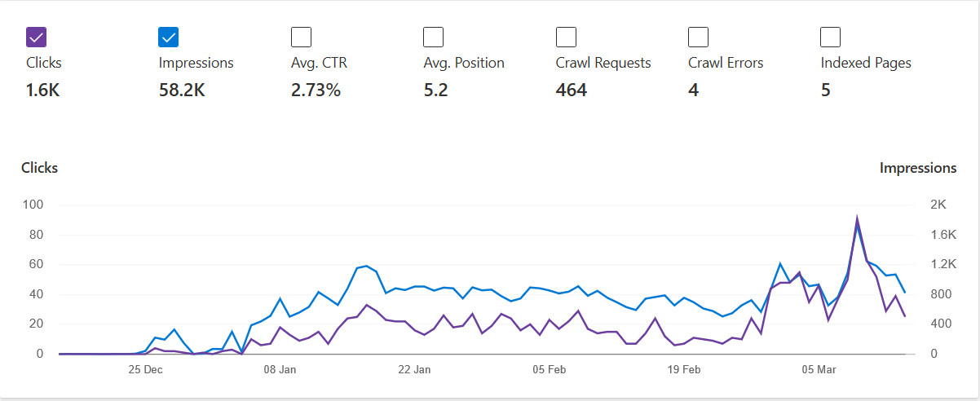This screenshot has width=980, height=401.
Task: Click the Avg. Position value 5.2
Action: click(x=436, y=90)
